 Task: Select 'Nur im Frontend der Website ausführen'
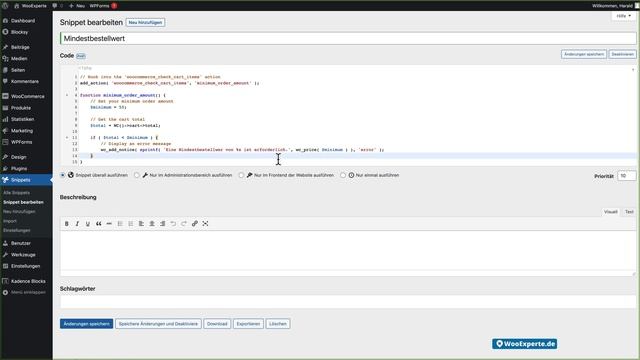[241, 175]
